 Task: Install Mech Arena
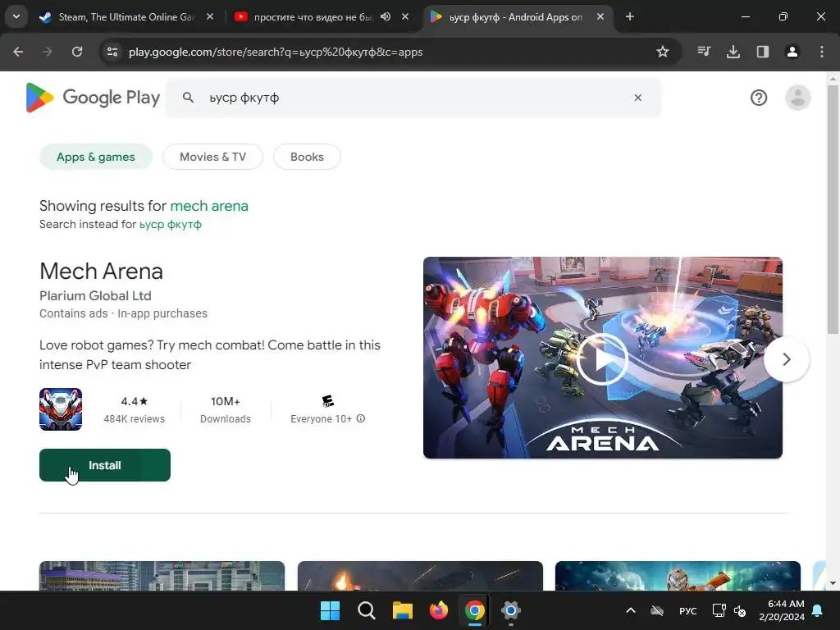105,465
